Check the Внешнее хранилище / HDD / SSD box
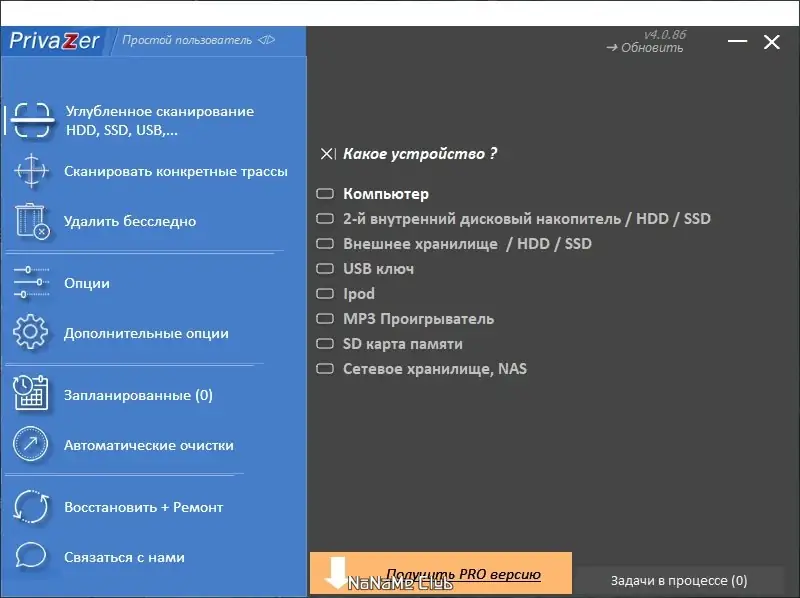The image size is (800, 598). (325, 244)
